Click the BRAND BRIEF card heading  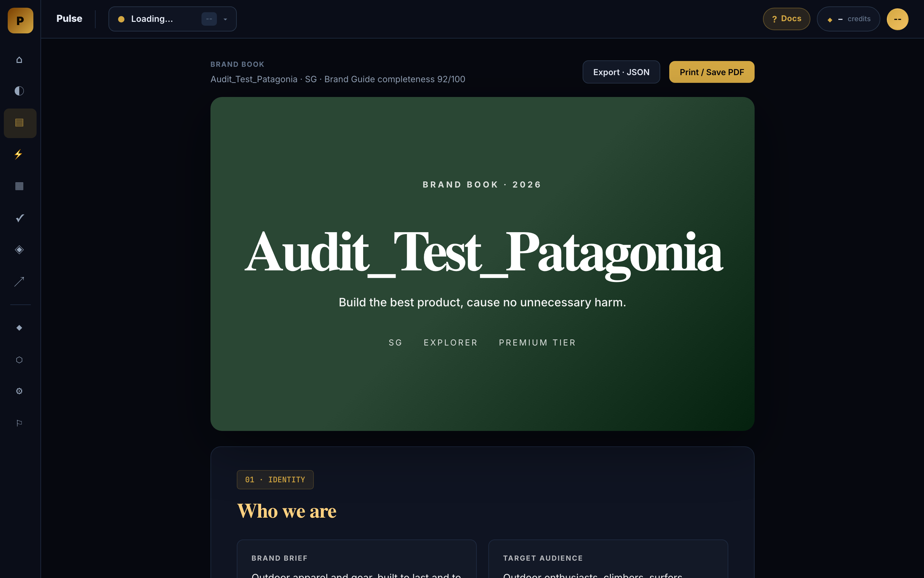tap(279, 558)
